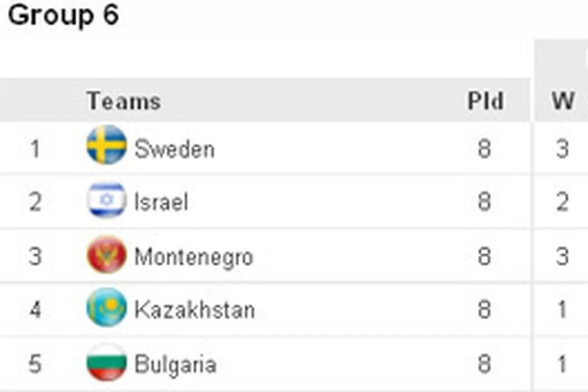Select the Montenegro team name

tap(194, 257)
